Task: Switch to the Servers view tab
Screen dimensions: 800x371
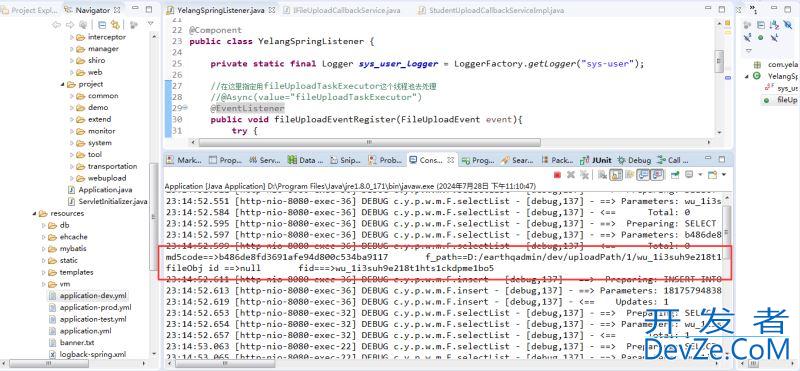Action: 264,160
